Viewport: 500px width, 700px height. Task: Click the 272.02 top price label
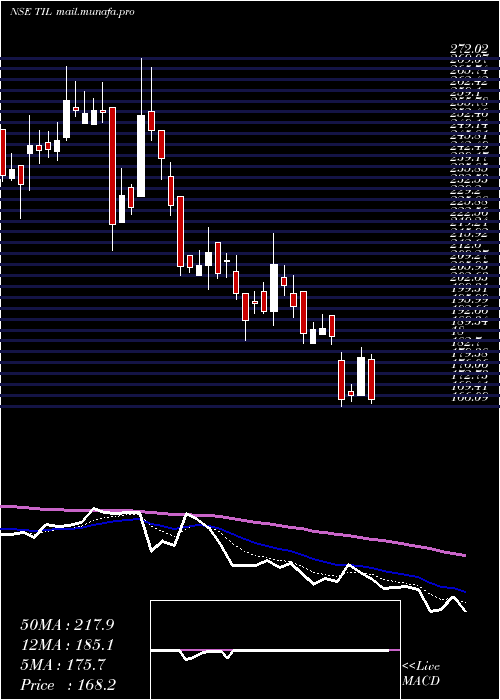click(468, 49)
